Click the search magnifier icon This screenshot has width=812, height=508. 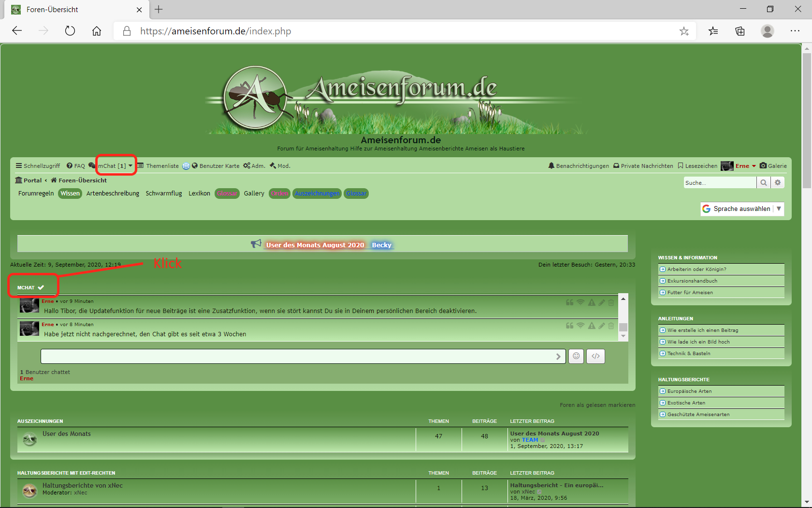pyautogui.click(x=763, y=182)
